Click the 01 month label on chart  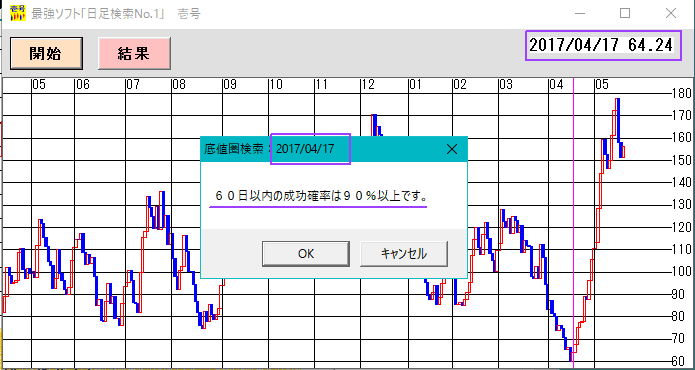415,85
